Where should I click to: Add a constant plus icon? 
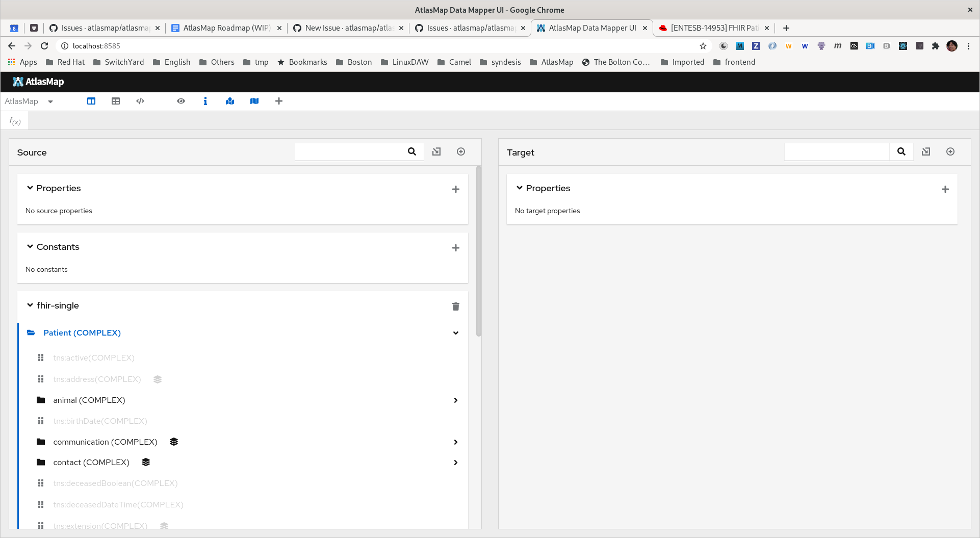pos(456,248)
